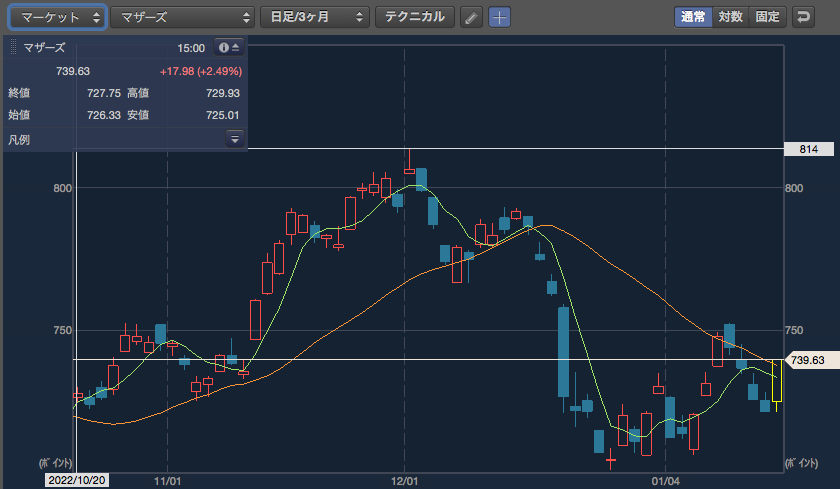The height and width of the screenshot is (489, 840).
Task: Click the 12/01 date axis label
Action: [x=404, y=481]
